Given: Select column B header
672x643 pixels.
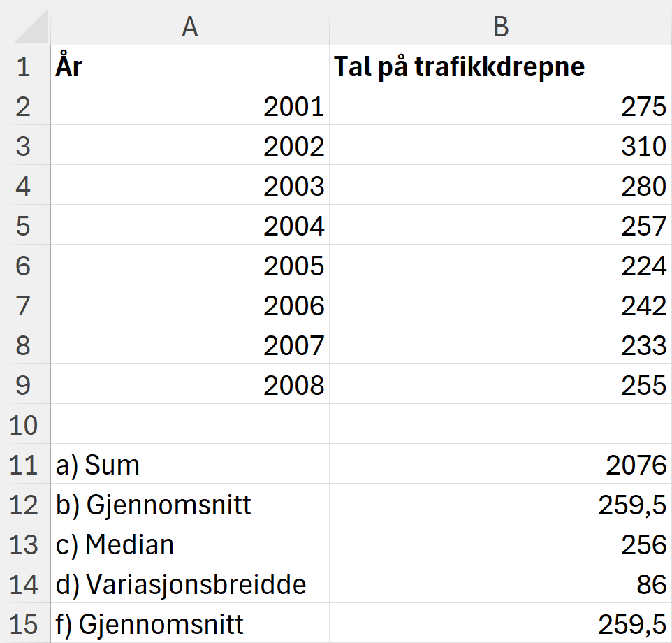Looking at the screenshot, I should (499, 27).
